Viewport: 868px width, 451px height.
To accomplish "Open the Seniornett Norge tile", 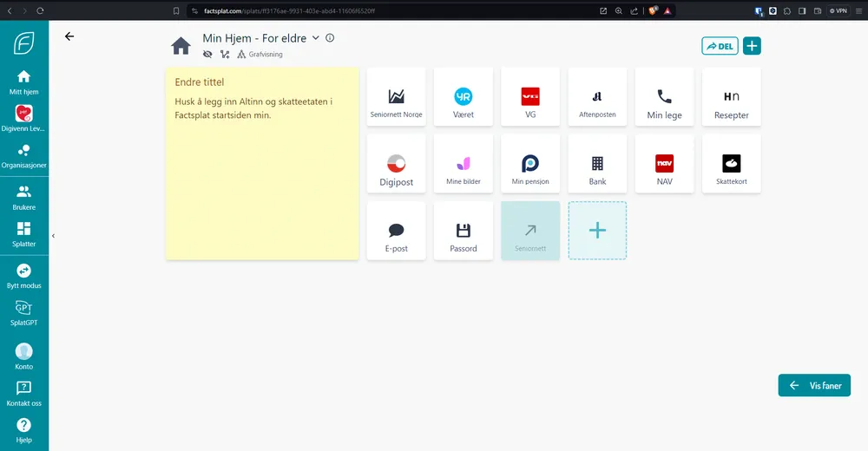I will point(397,97).
